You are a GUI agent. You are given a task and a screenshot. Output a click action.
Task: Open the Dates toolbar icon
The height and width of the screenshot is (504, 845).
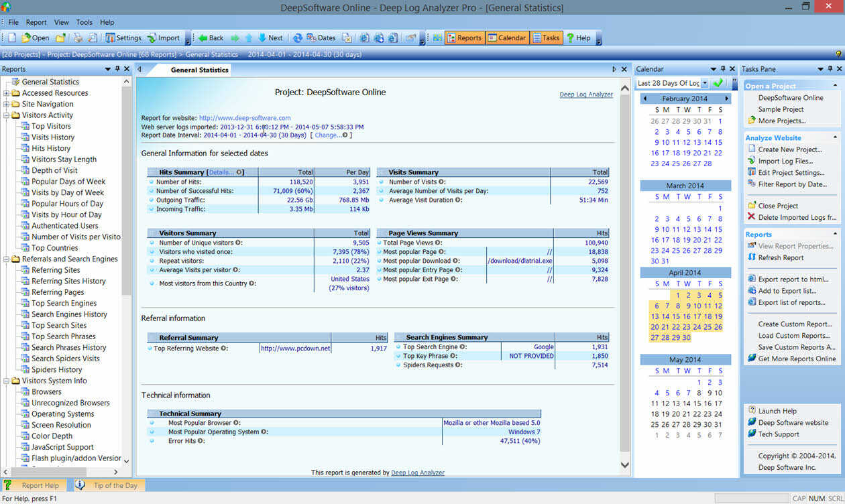[315, 38]
